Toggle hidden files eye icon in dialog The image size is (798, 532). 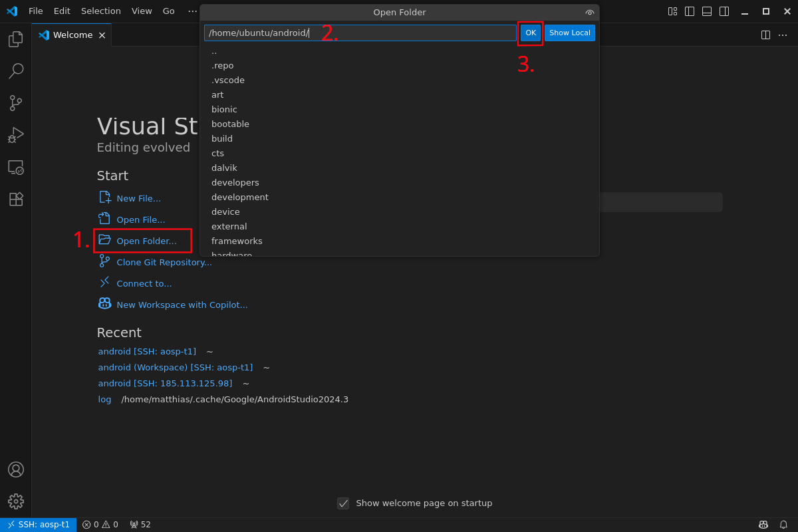click(589, 13)
